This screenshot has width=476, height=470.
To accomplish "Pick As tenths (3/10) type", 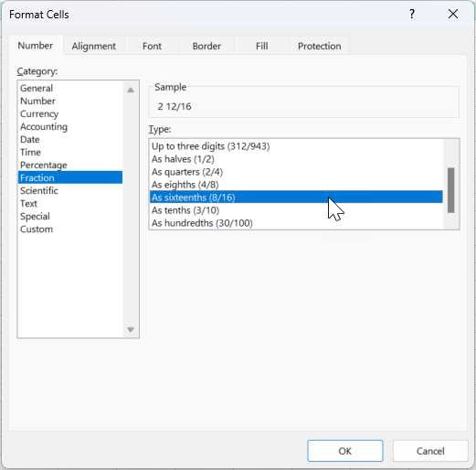I will tap(296, 210).
